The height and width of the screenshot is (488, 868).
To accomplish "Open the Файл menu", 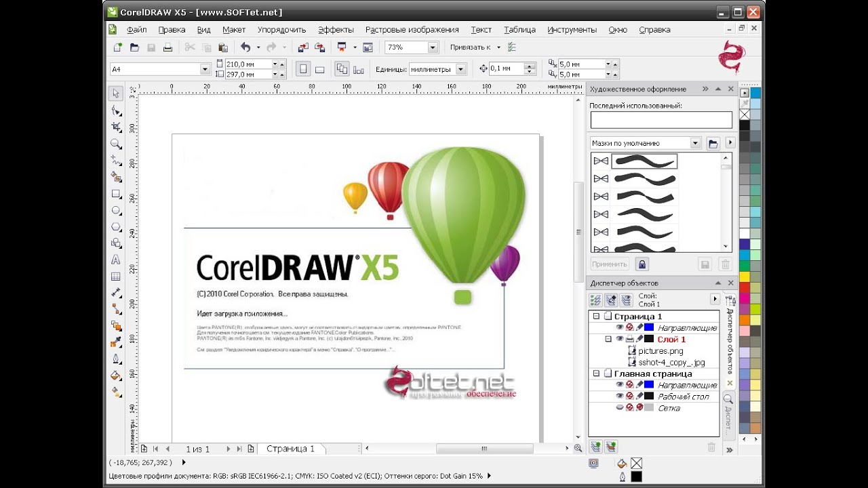I will point(136,30).
